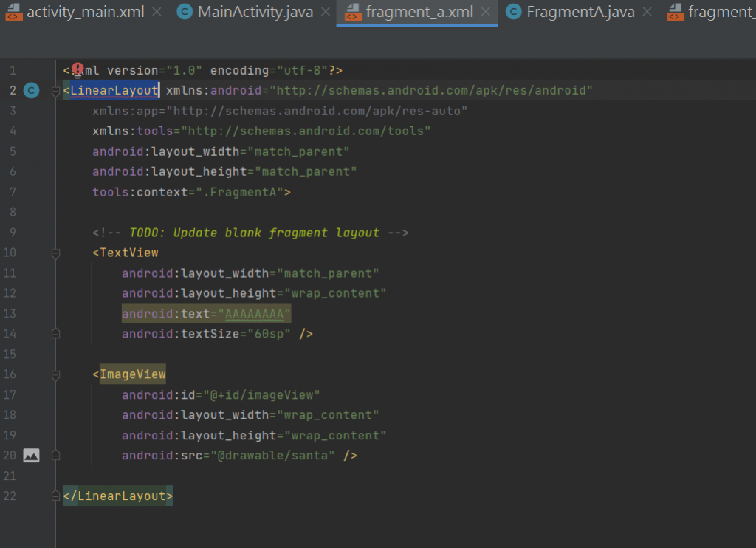Close the FragmentA.java tab
Image resolution: width=756 pixels, height=548 pixels.
pyautogui.click(x=647, y=12)
